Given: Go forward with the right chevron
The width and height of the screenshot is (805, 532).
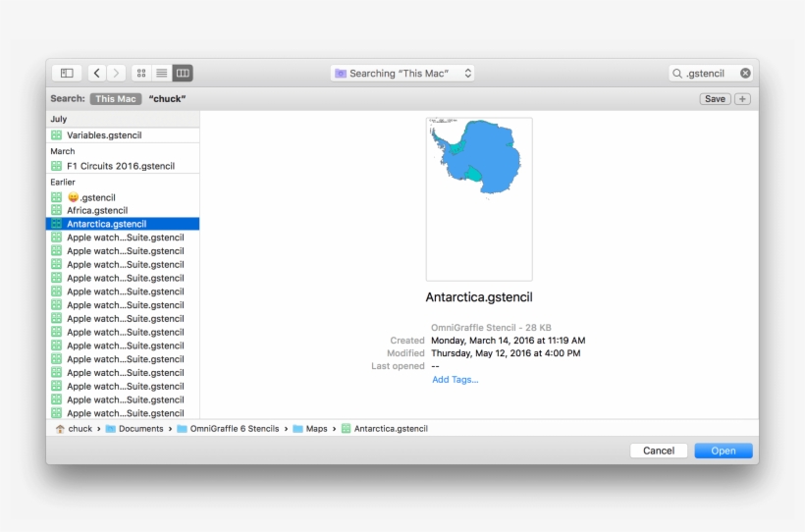Looking at the screenshot, I should [116, 73].
